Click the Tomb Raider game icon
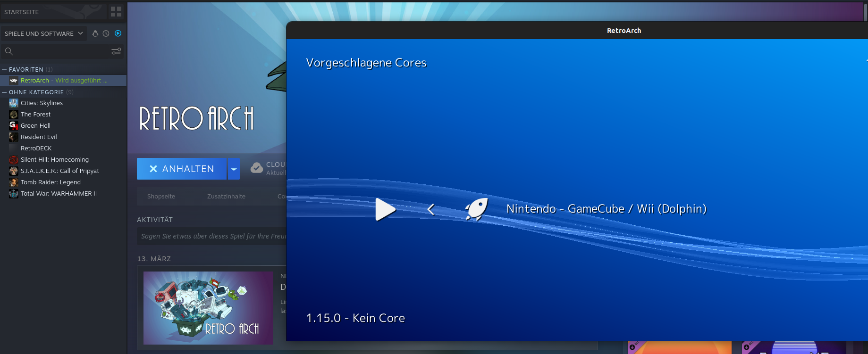 (x=14, y=182)
